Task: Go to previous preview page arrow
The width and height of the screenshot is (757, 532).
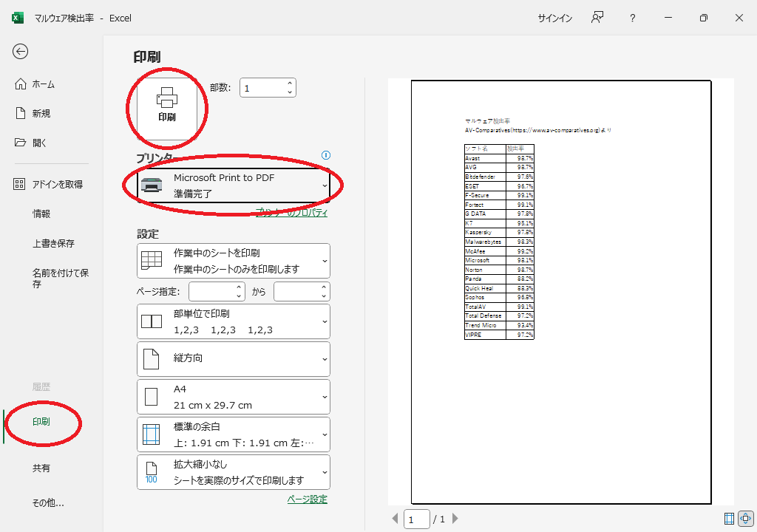Action: 396,519
